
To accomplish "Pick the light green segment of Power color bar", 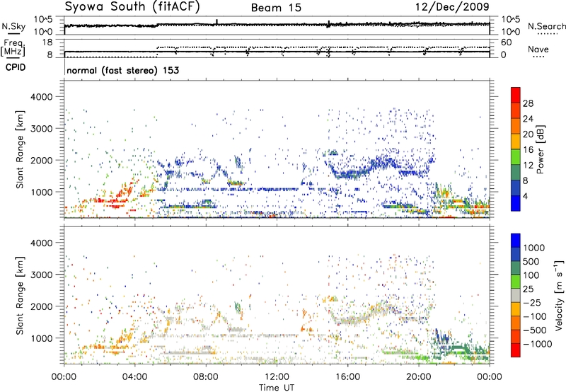I will pyautogui.click(x=516, y=157).
